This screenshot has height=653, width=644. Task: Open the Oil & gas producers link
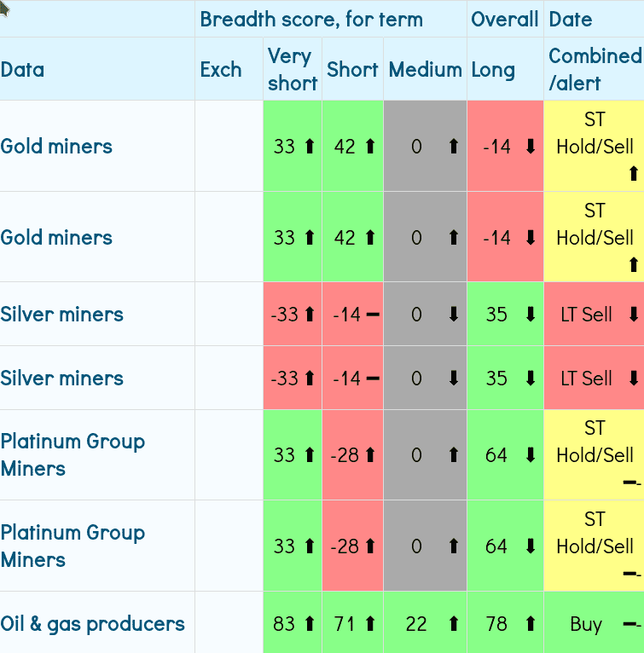(x=92, y=623)
